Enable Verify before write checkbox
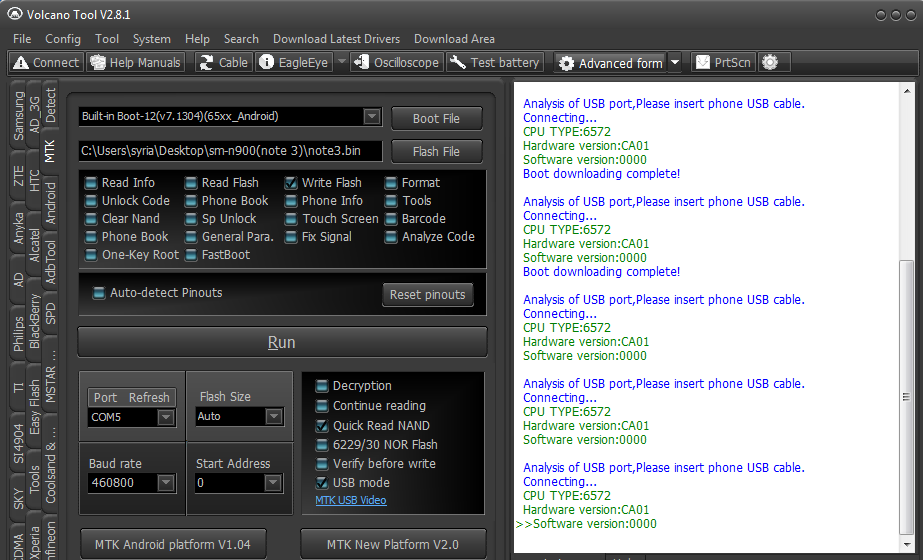 pyautogui.click(x=322, y=464)
